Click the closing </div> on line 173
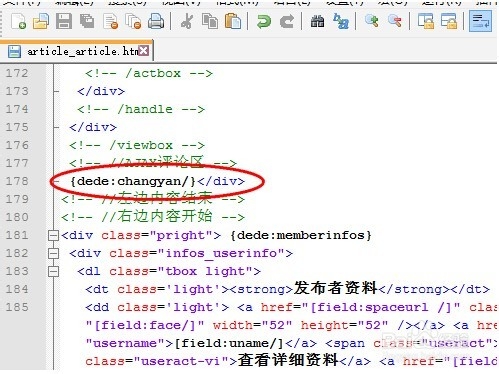The image size is (499, 374). tap(101, 91)
